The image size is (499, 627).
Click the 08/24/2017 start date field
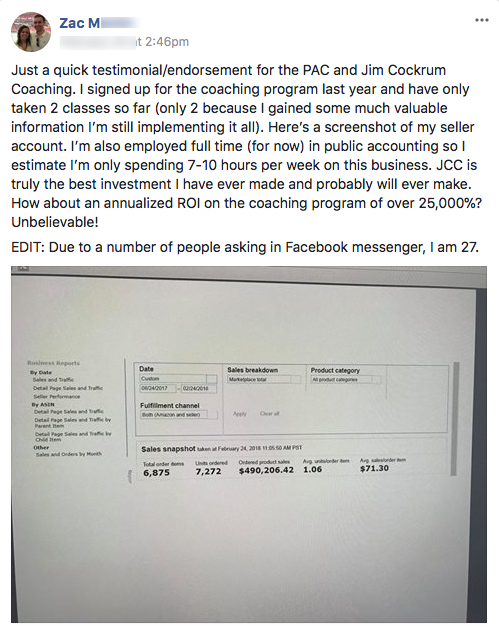[x=158, y=388]
